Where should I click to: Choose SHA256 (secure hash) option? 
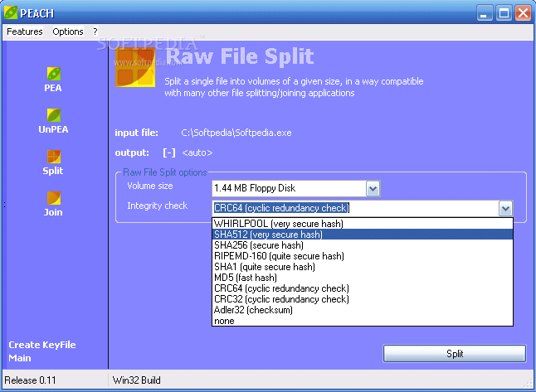tap(363, 245)
